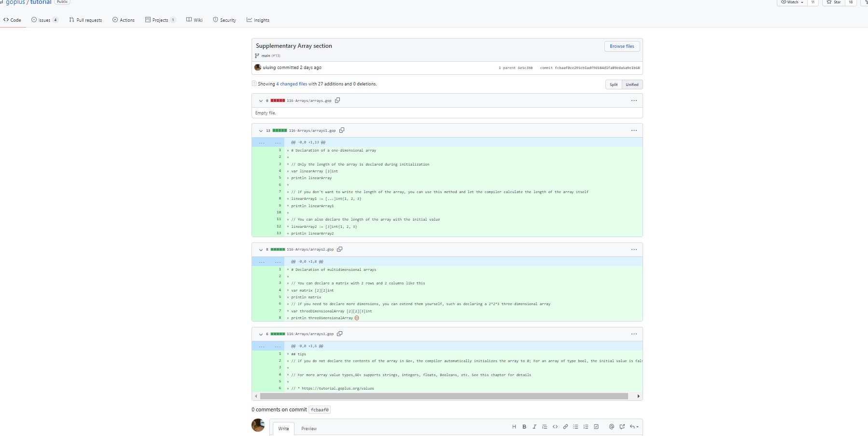Click the arrays3.gop horizontal scrollbar thumb
The image size is (868, 436).
point(444,396)
